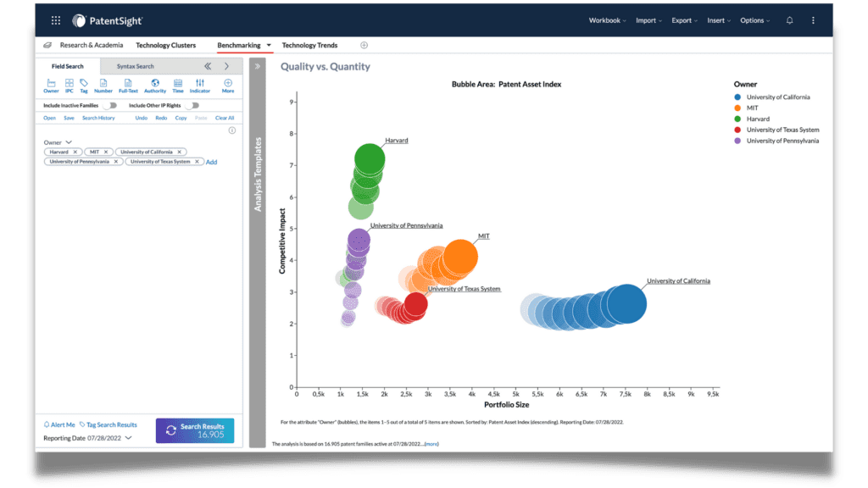Select the Benchmarking tab
The image size is (868, 488).
[x=238, y=46]
